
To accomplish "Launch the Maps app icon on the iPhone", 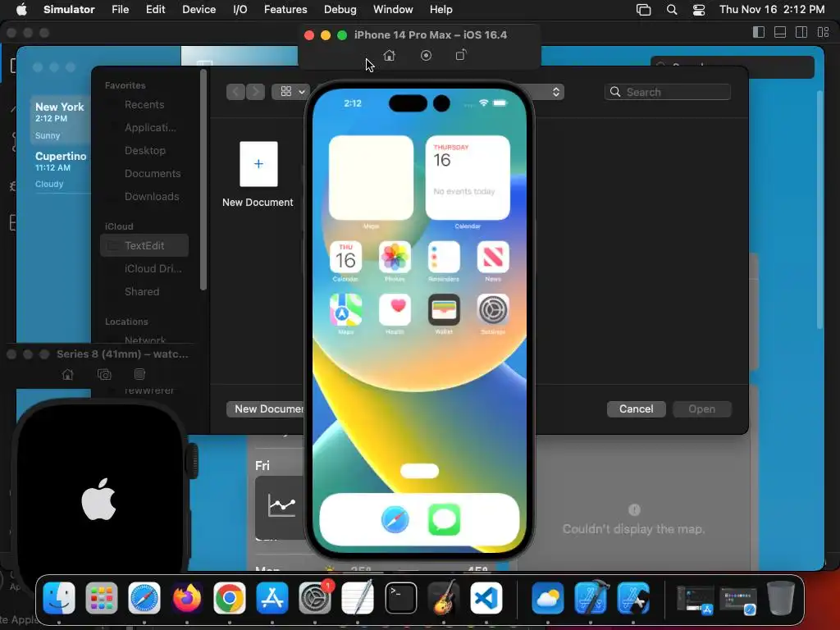I will [x=345, y=309].
